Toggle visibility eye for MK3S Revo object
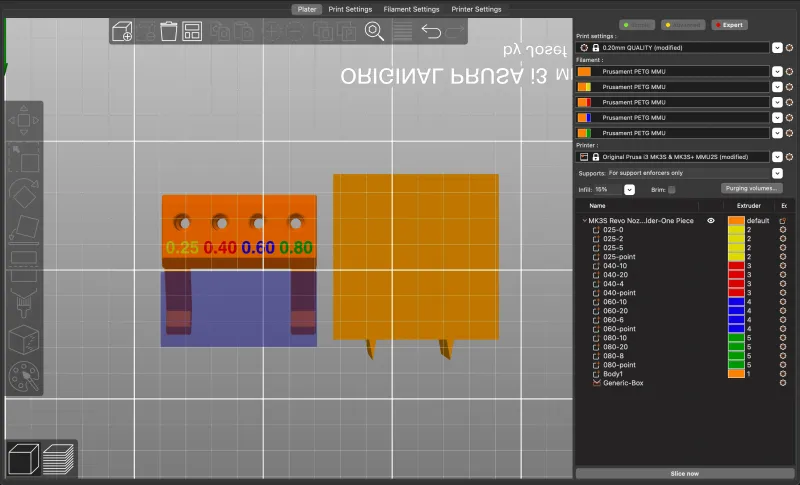 pyautogui.click(x=711, y=220)
